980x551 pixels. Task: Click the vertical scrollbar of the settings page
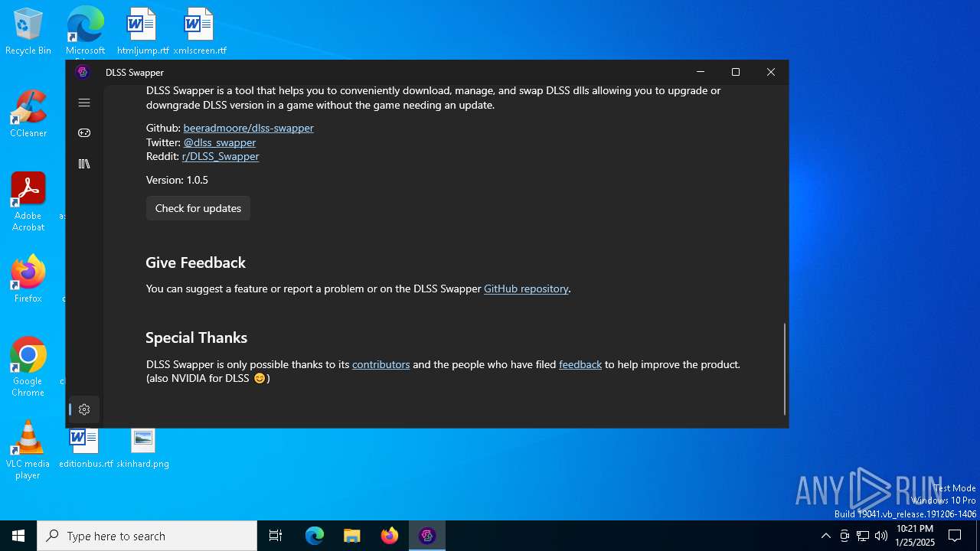pos(785,369)
